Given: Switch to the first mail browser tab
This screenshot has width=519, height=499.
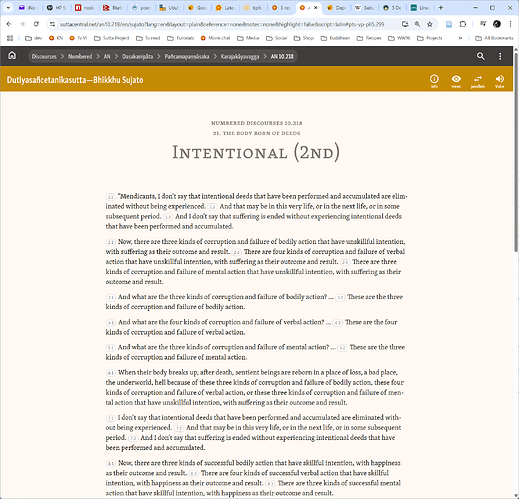Looking at the screenshot, I should pos(28,8).
